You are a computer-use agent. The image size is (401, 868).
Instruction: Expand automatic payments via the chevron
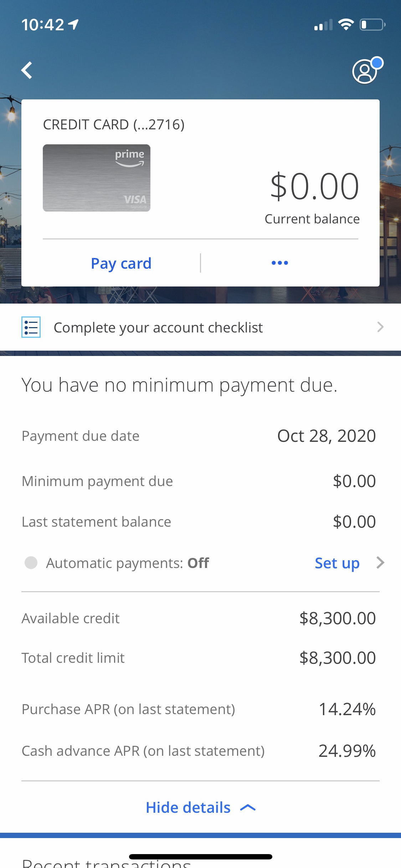[x=380, y=563]
